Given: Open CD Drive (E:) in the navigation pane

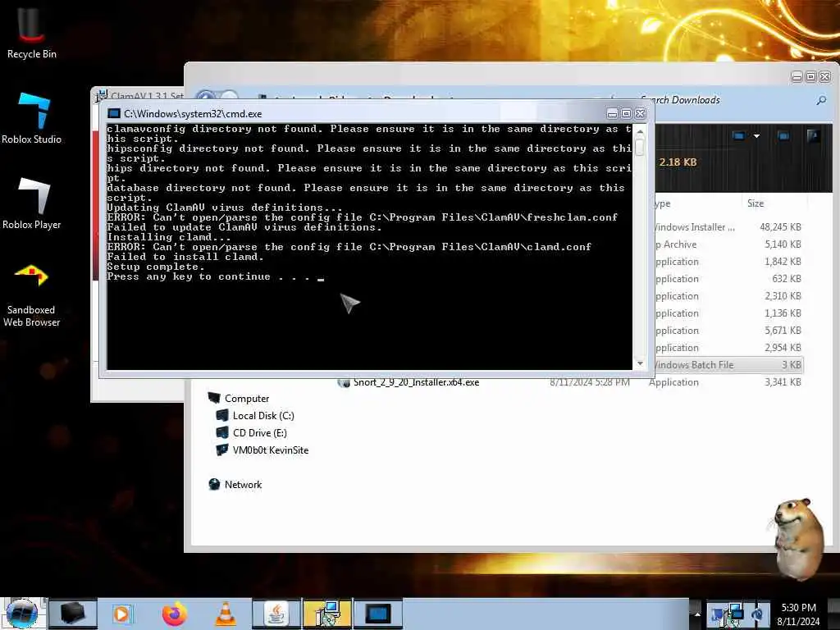Looking at the screenshot, I should [x=251, y=433].
